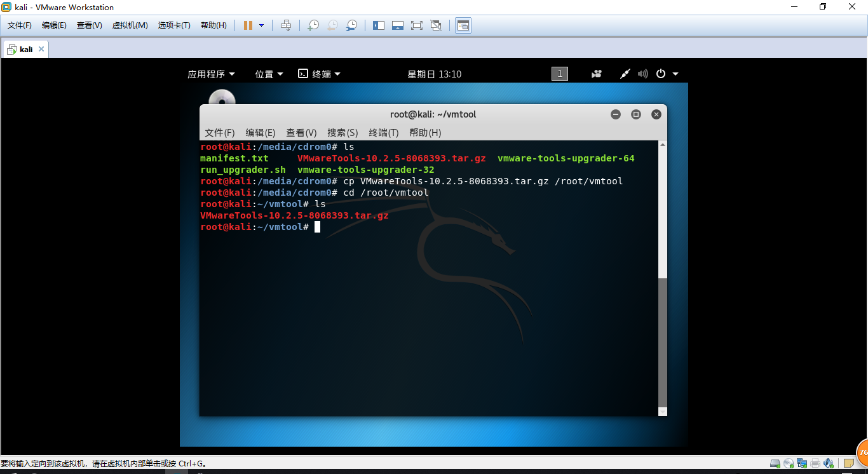868x474 pixels.
Task: Open VMware 编辑(E) menu
Action: pyautogui.click(x=54, y=25)
